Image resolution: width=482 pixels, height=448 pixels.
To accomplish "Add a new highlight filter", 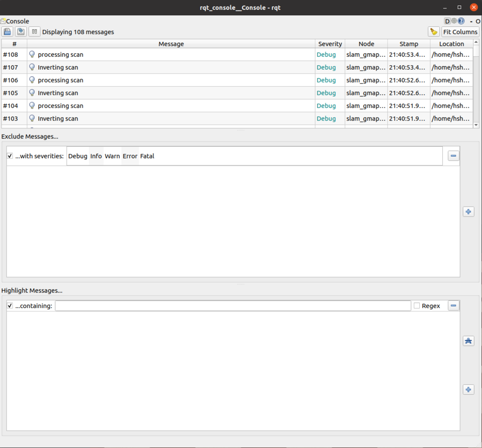I will coord(468,390).
